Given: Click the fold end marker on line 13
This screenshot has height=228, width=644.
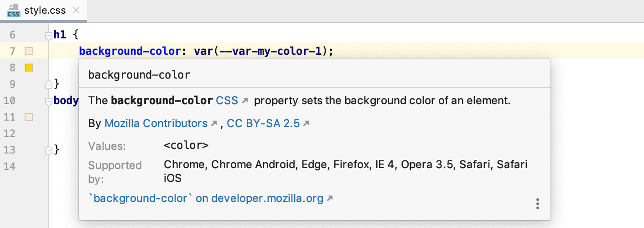Looking at the screenshot, I should pyautogui.click(x=48, y=150).
